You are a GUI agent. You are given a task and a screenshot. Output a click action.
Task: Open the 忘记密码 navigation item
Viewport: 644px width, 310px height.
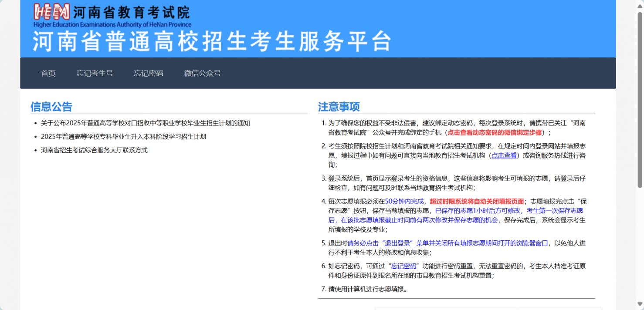pyautogui.click(x=149, y=73)
